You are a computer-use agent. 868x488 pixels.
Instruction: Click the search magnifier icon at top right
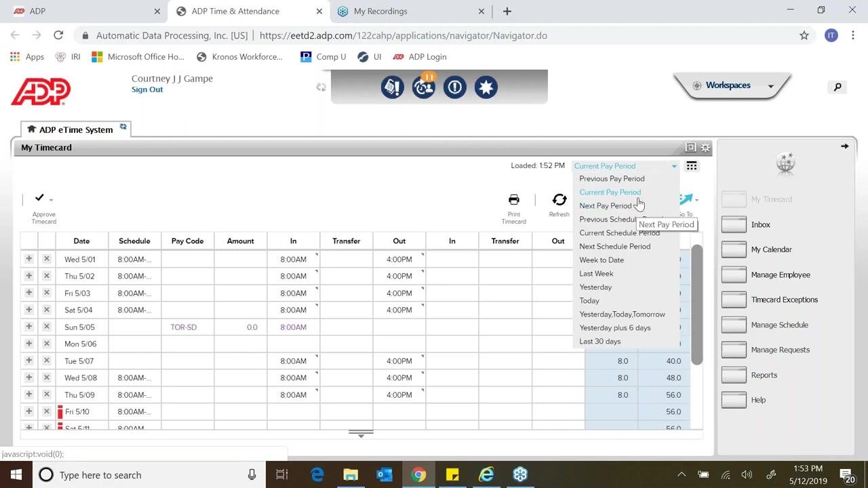(x=837, y=87)
